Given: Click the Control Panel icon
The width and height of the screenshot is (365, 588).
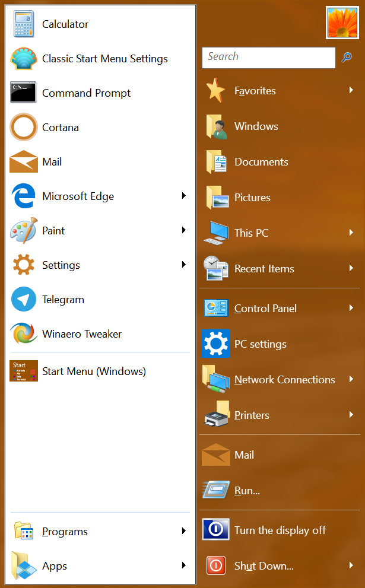Looking at the screenshot, I should 216,308.
